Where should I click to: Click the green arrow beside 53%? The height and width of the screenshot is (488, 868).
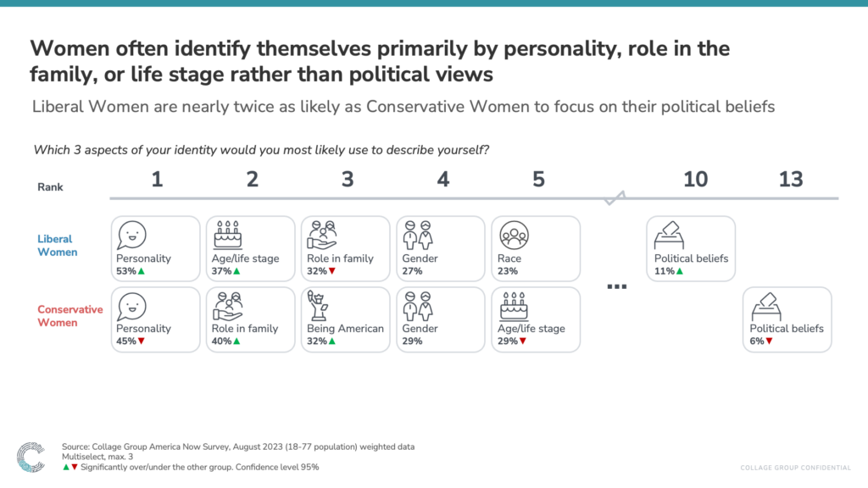[x=142, y=271]
